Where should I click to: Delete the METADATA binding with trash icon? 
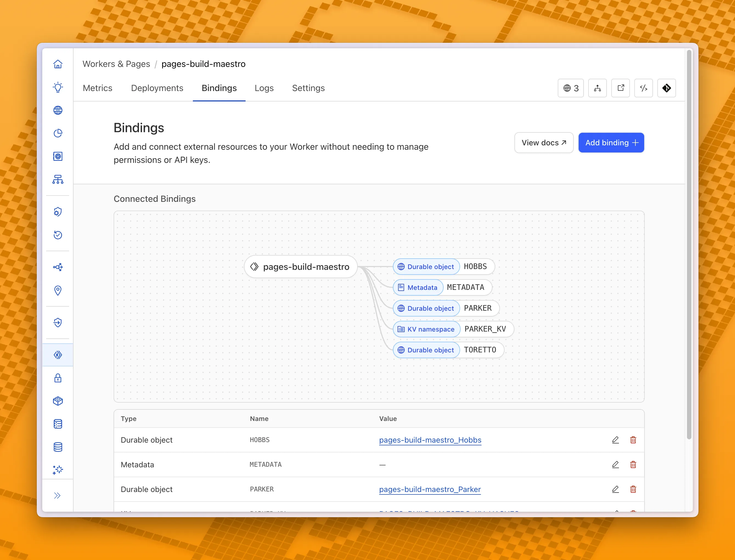(x=633, y=465)
